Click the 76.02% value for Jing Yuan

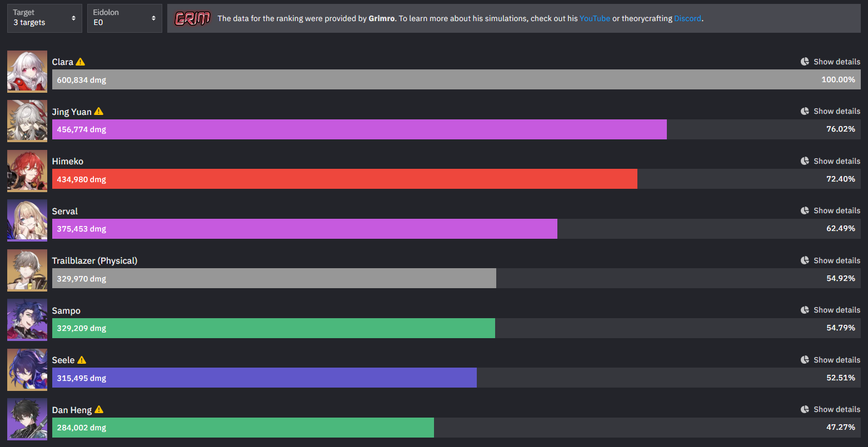coord(841,129)
